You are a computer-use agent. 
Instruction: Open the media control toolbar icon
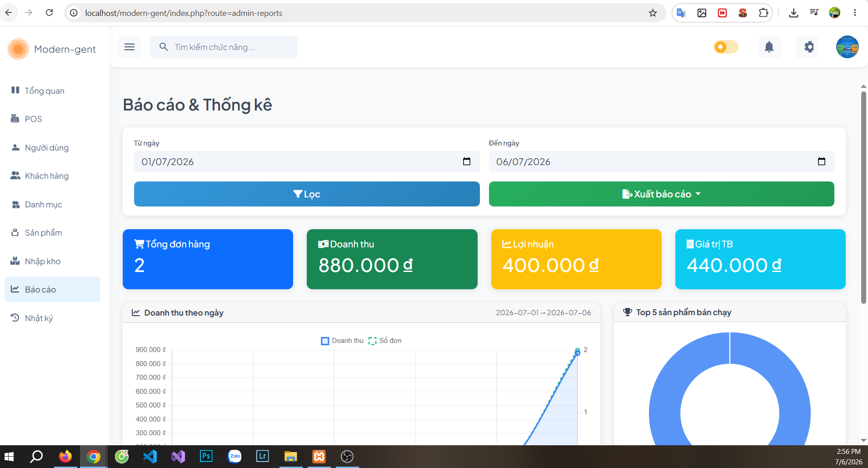(814, 13)
